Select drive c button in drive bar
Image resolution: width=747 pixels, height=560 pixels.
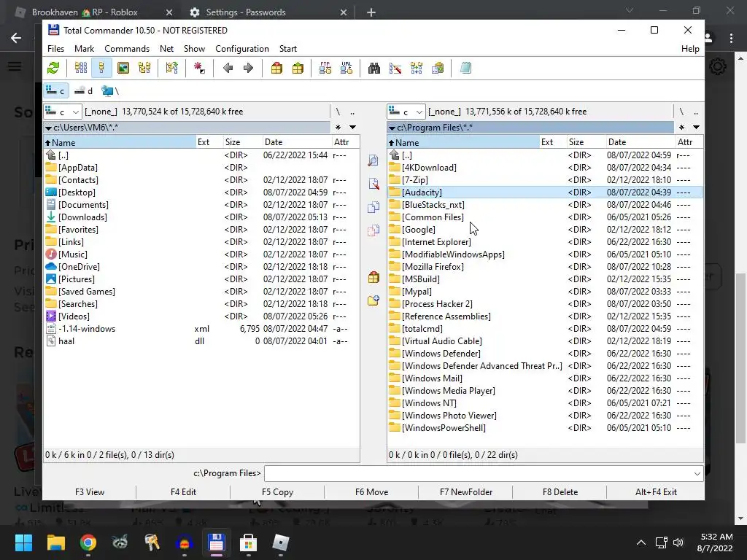click(x=55, y=90)
